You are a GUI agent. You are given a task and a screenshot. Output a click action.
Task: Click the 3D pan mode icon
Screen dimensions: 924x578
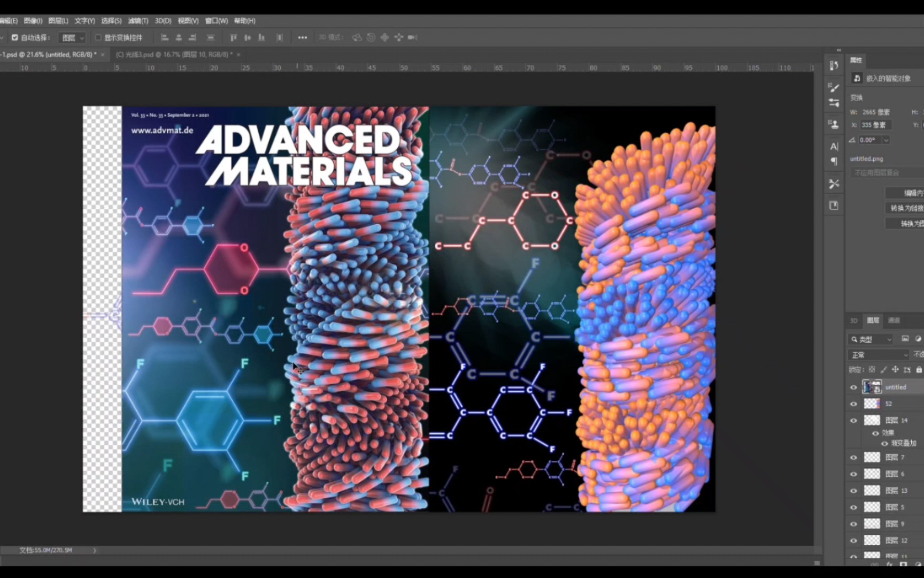point(384,37)
